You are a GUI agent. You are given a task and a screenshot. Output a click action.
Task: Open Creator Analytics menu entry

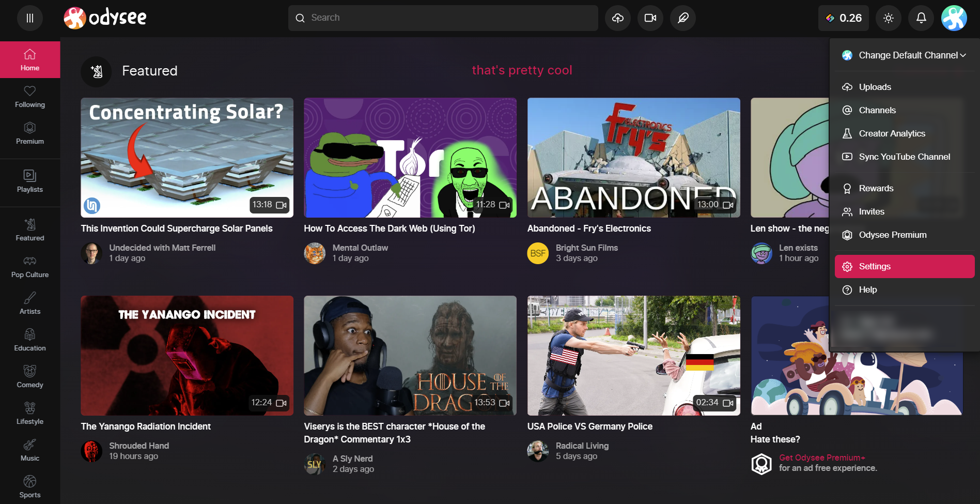(x=905, y=133)
